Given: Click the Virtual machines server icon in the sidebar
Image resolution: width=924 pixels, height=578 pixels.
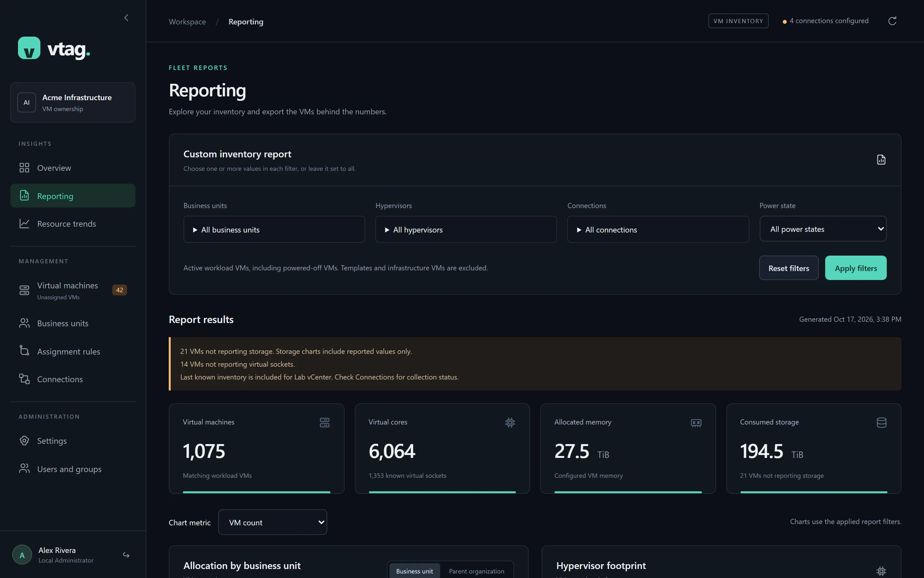Looking at the screenshot, I should (x=24, y=290).
